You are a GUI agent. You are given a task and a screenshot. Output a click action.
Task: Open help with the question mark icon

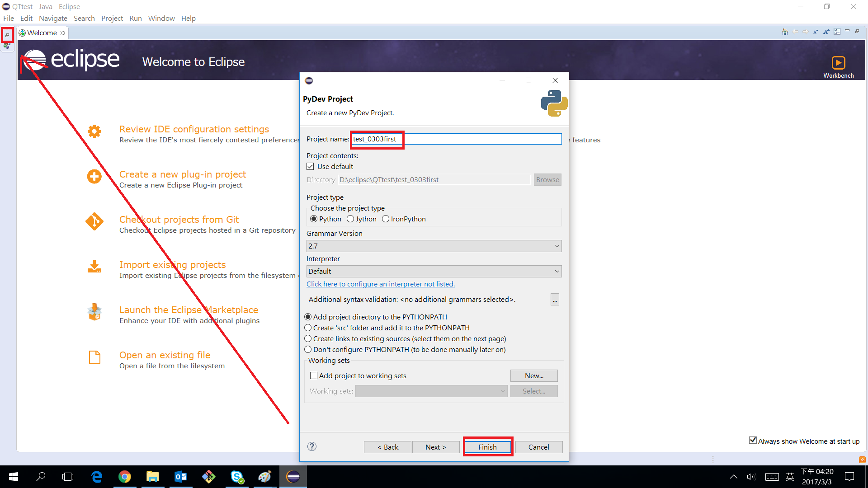[x=312, y=446]
